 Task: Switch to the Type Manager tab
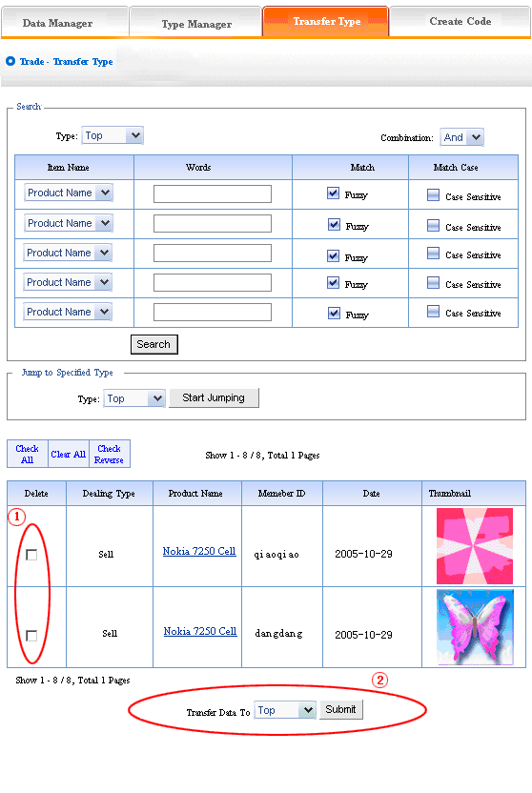point(195,23)
